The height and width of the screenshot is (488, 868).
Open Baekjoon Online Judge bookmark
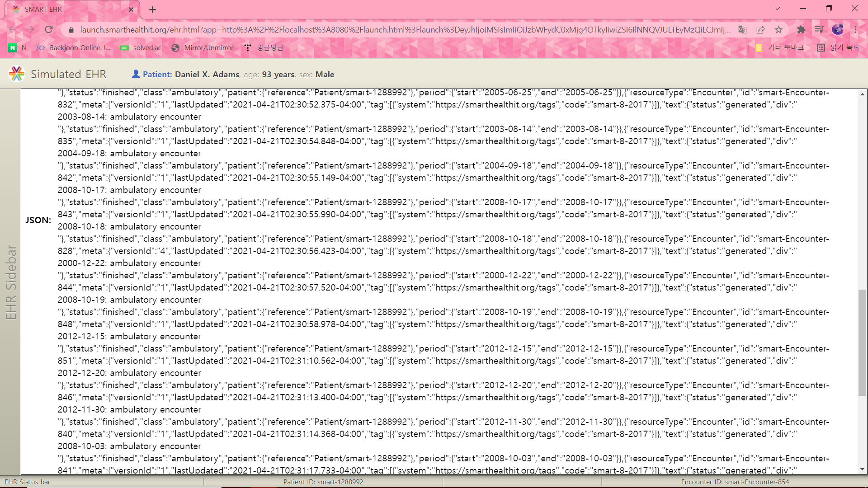(74, 47)
